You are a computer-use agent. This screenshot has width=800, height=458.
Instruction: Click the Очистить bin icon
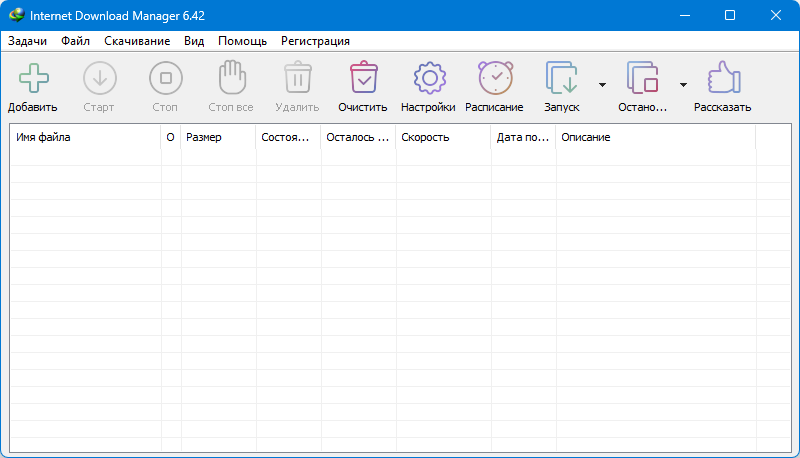[364, 78]
